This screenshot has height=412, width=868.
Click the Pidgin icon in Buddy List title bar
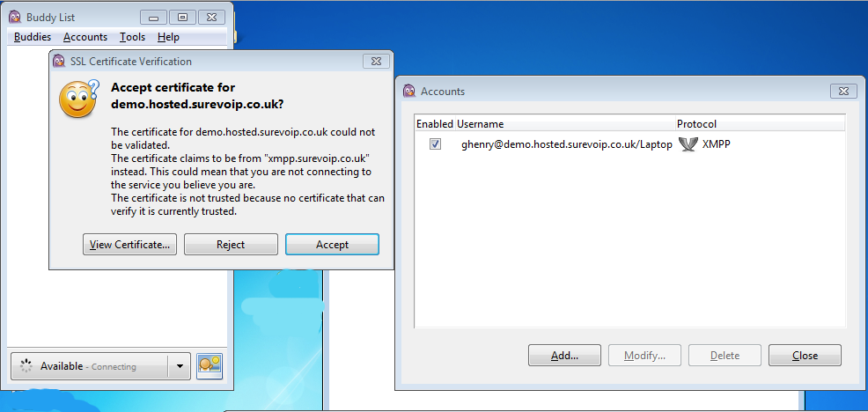(16, 18)
